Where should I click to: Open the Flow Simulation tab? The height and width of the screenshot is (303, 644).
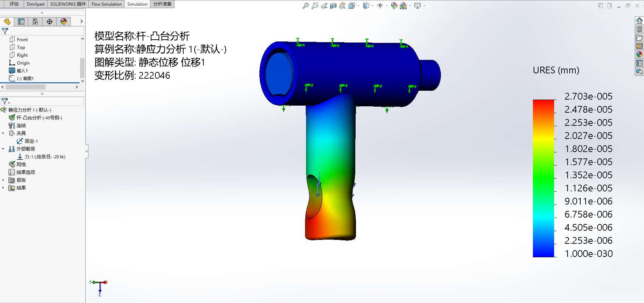[x=107, y=4]
